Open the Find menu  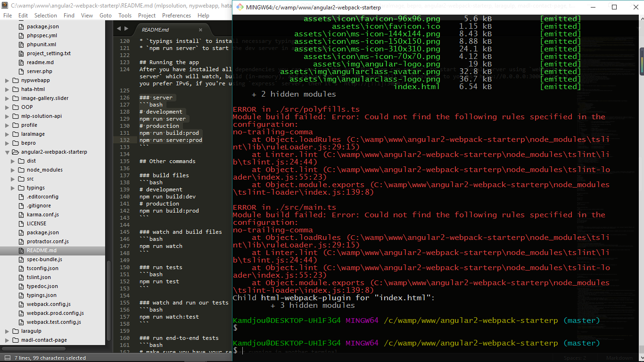click(x=69, y=16)
